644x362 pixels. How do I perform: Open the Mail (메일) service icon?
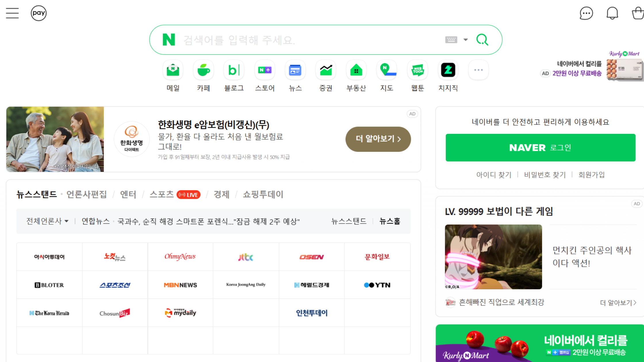point(173,70)
